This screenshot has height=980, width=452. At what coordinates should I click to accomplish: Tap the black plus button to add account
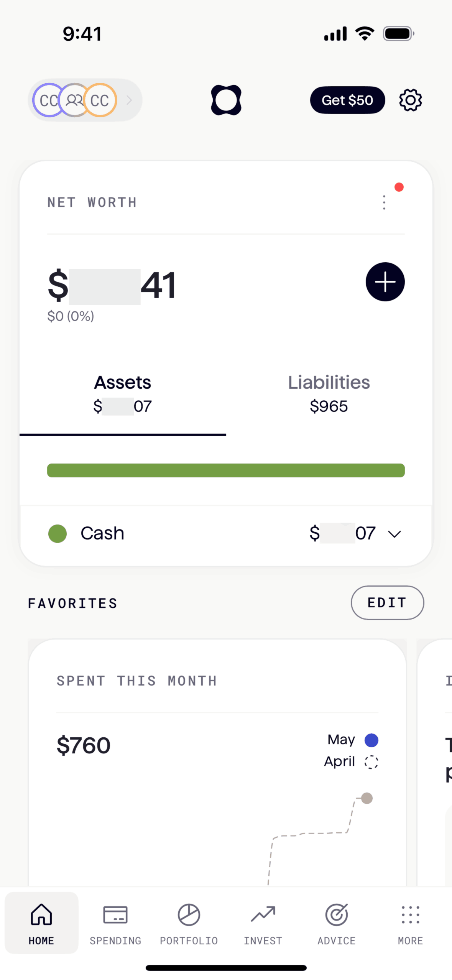pyautogui.click(x=385, y=282)
